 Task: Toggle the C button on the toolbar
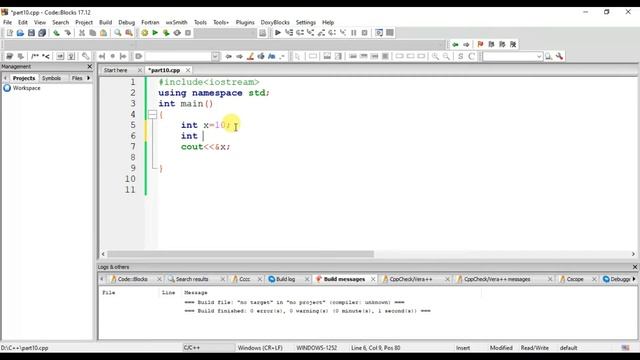471,56
